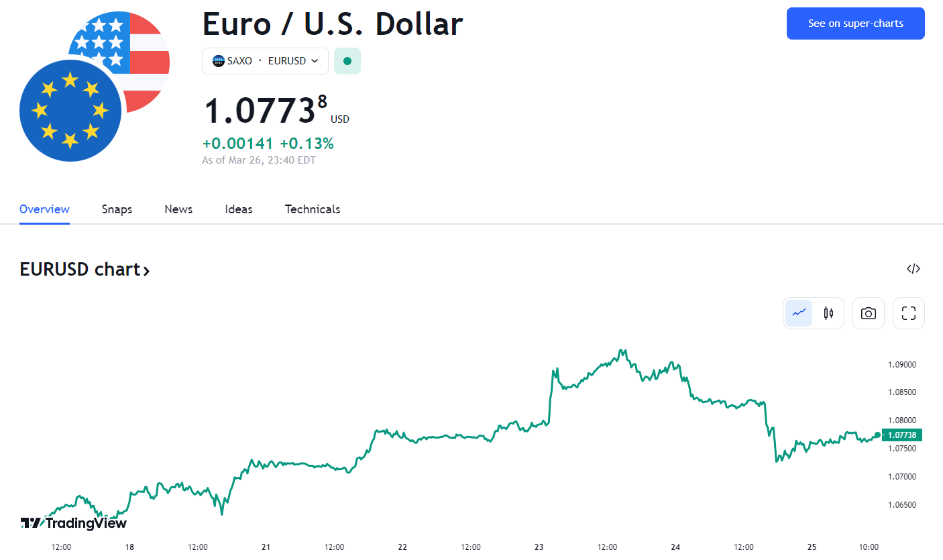Click the TradingView logo
The width and height of the screenshot is (943, 560).
click(74, 523)
